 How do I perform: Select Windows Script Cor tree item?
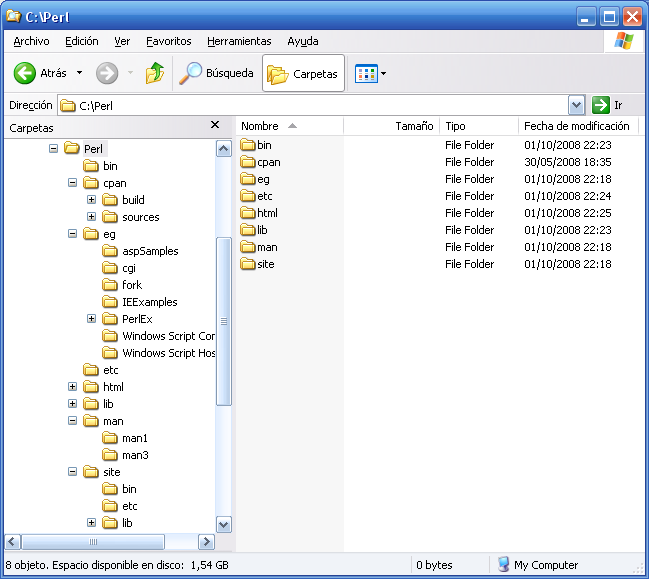tap(168, 336)
